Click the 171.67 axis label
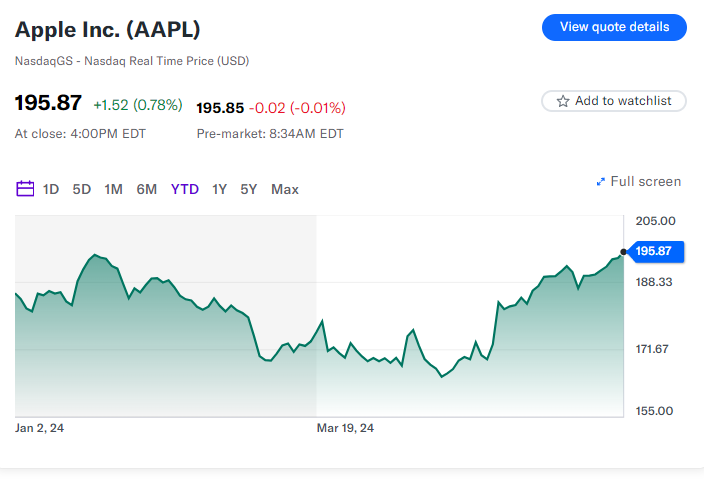 point(652,349)
